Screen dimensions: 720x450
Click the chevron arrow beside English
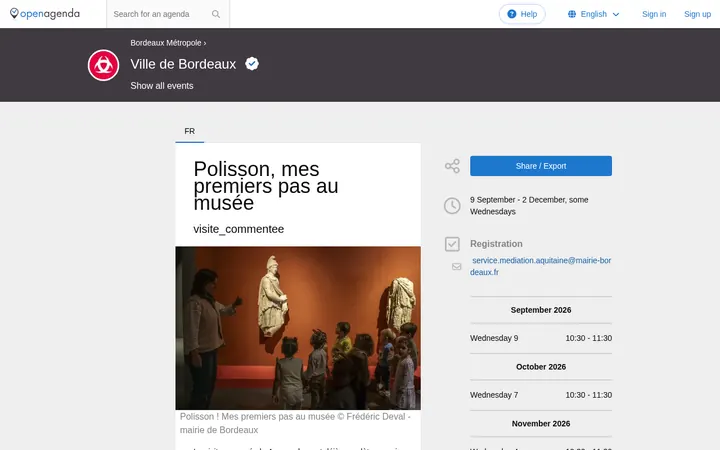point(616,15)
